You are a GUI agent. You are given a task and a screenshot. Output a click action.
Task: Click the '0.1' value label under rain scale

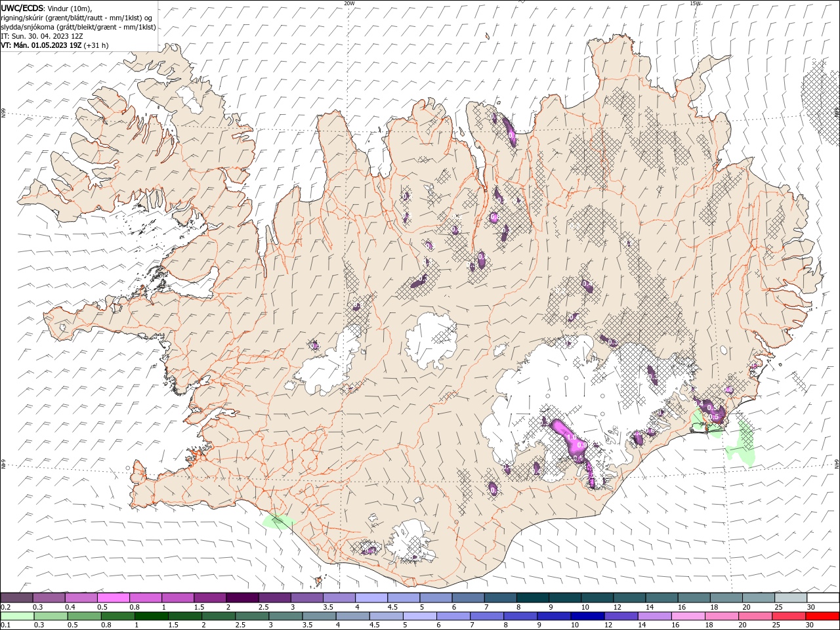point(5,625)
